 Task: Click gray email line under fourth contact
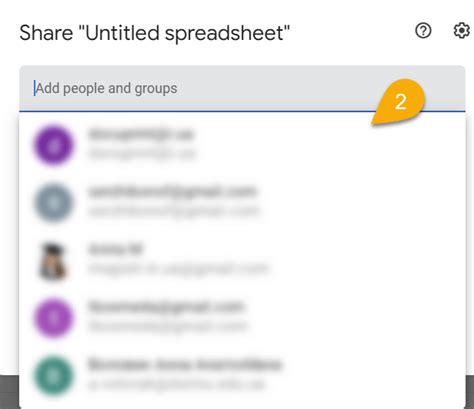[168, 326]
